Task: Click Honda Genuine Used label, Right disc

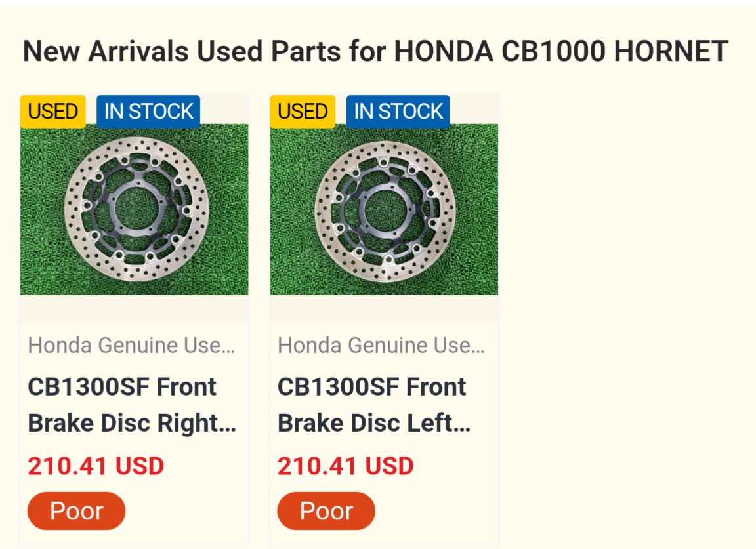Action: click(x=132, y=345)
